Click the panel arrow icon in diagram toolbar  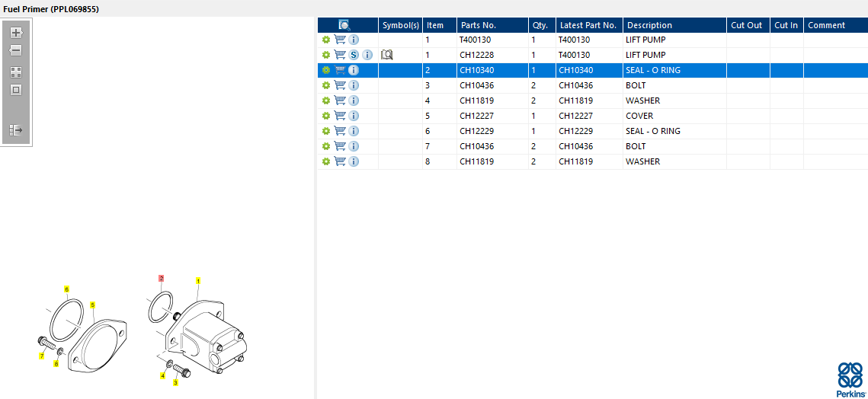[x=16, y=130]
